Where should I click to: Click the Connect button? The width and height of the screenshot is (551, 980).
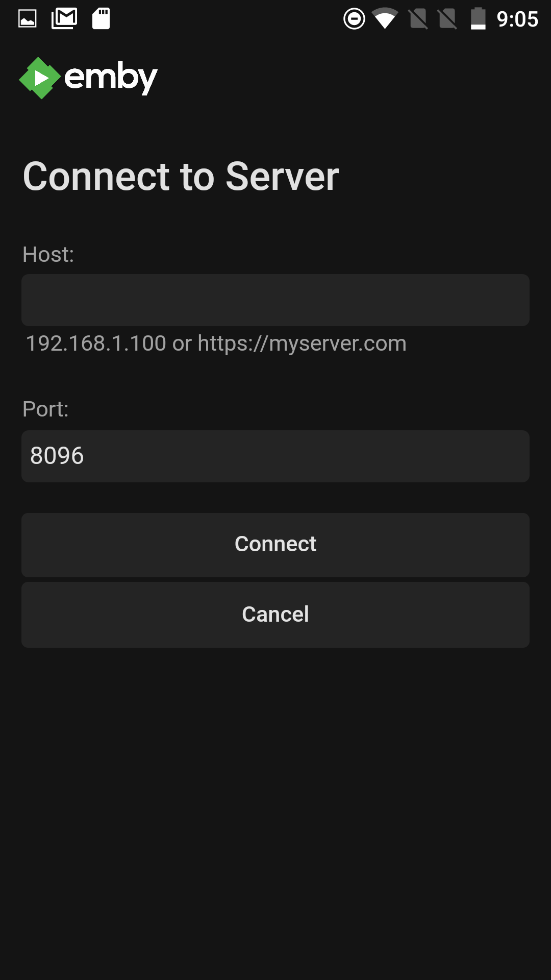pos(275,545)
